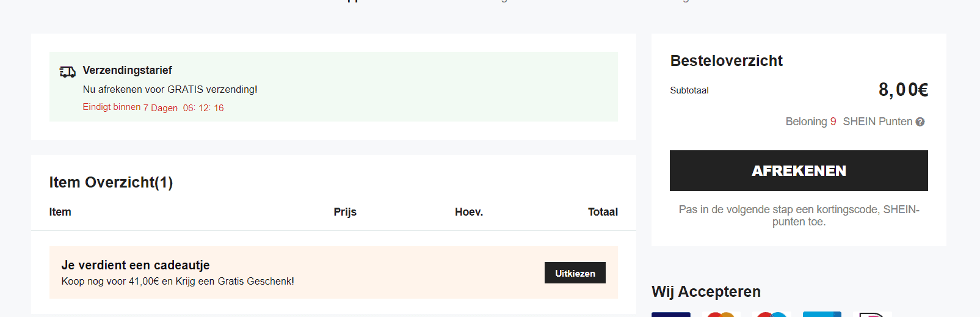
Task: Click the AFREKENEN checkout button
Action: 799,170
